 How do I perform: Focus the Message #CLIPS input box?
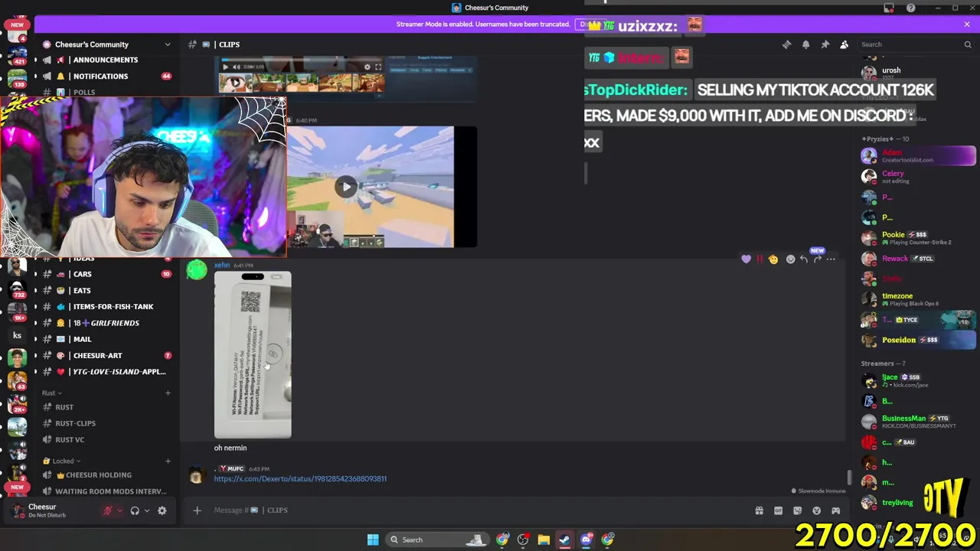475,510
